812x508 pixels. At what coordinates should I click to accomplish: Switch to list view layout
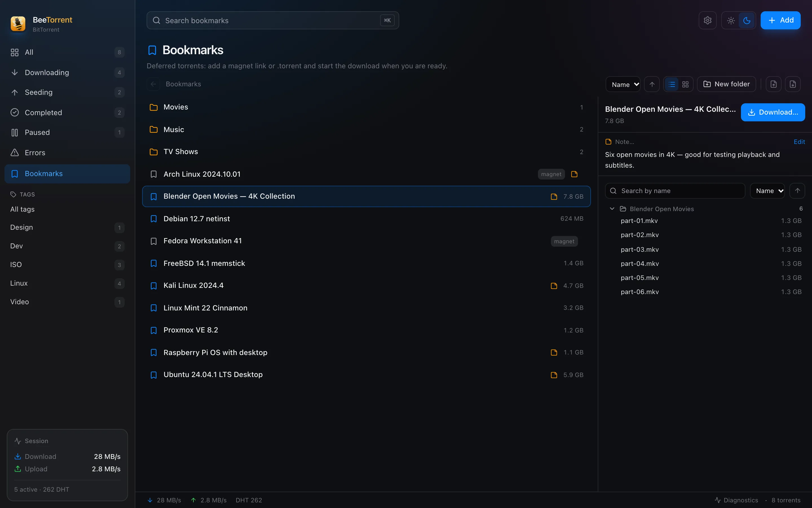[671, 84]
